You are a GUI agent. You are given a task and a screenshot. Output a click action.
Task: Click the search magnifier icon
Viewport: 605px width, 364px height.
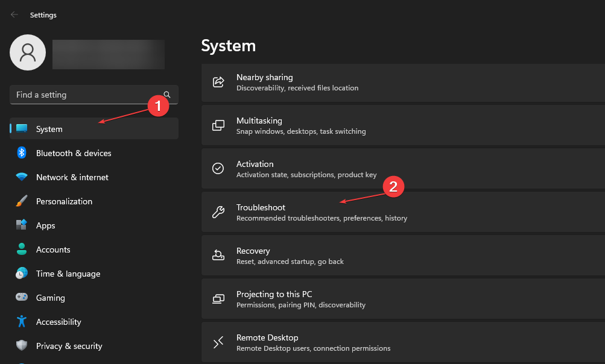(167, 95)
